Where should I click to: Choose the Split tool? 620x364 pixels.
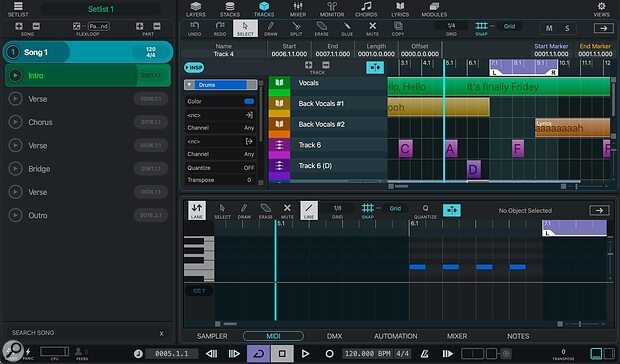(296, 28)
